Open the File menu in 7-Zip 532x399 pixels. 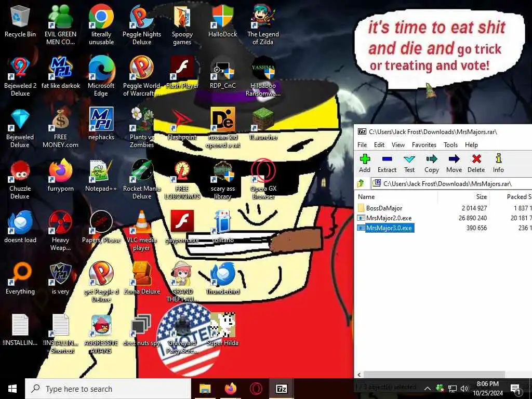[362, 145]
